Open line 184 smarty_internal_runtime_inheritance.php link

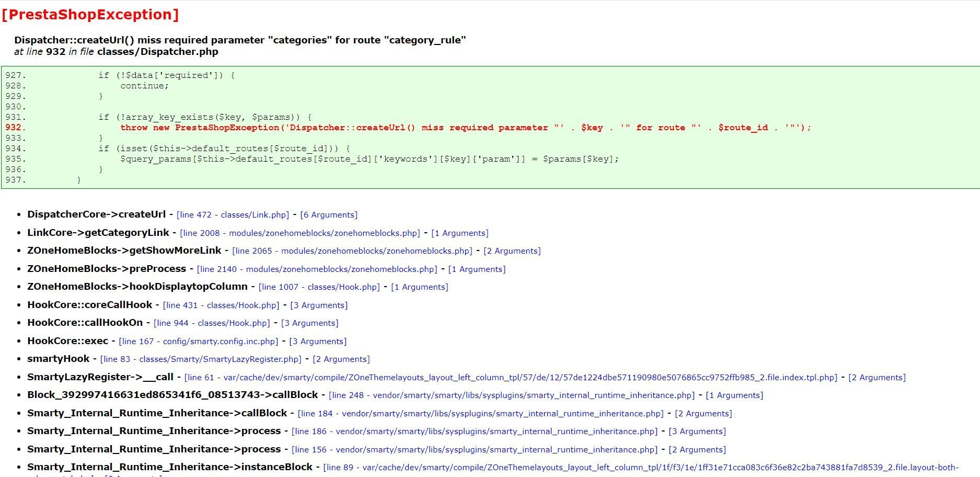point(481,414)
